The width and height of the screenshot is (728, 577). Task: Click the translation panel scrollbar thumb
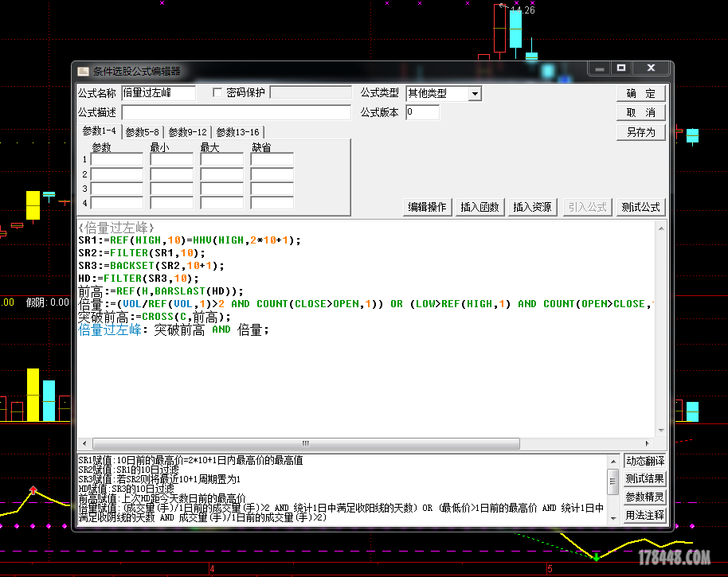pos(613,481)
